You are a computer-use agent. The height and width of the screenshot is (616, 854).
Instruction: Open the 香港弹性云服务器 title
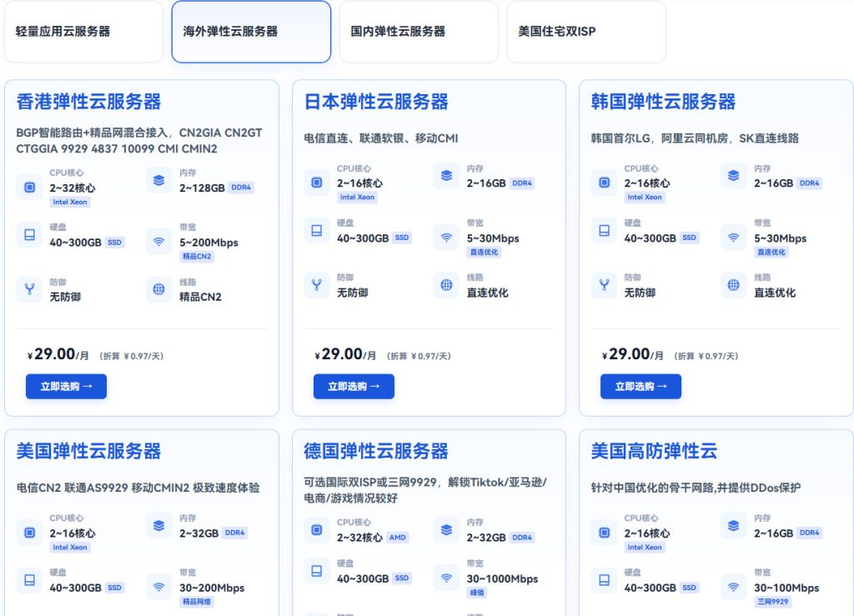[88, 102]
